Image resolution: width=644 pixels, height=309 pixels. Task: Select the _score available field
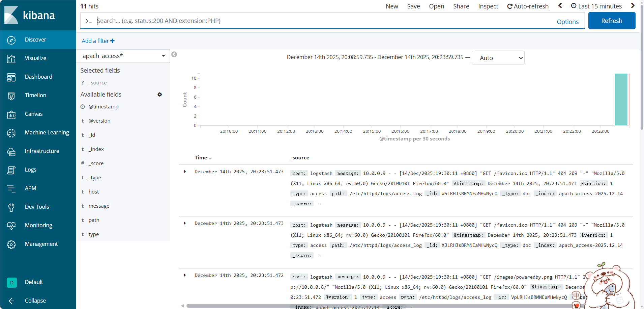[x=96, y=163]
